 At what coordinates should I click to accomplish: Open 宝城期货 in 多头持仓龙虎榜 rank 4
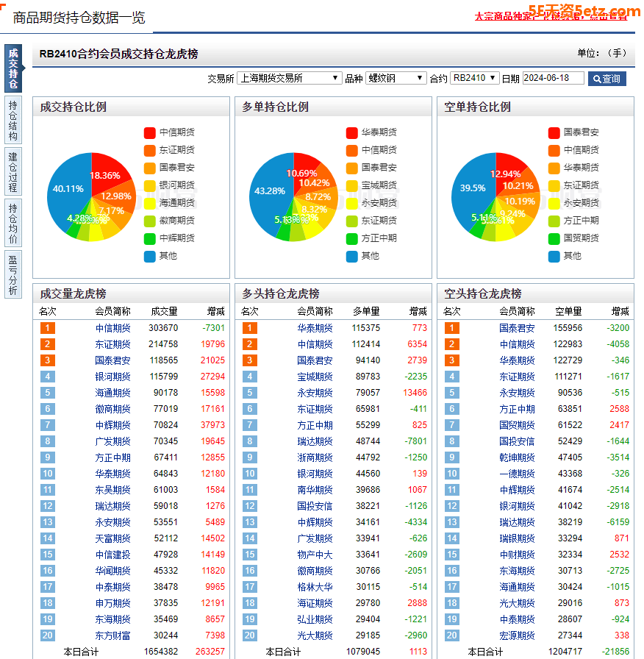[x=315, y=377]
